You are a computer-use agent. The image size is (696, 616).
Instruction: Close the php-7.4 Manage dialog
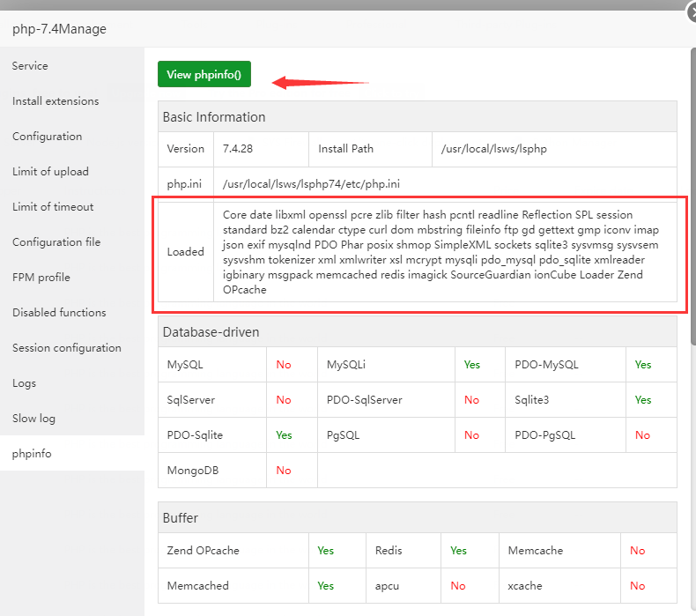point(693,11)
